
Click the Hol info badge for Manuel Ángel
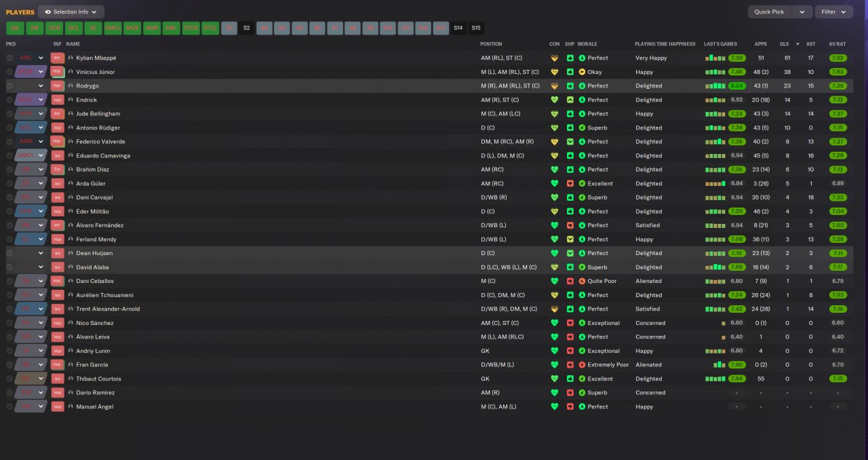[58, 406]
